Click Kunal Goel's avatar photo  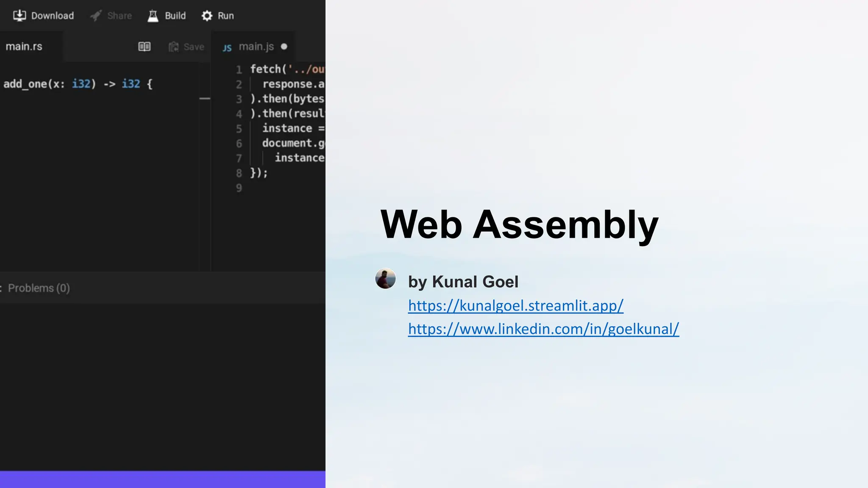385,279
